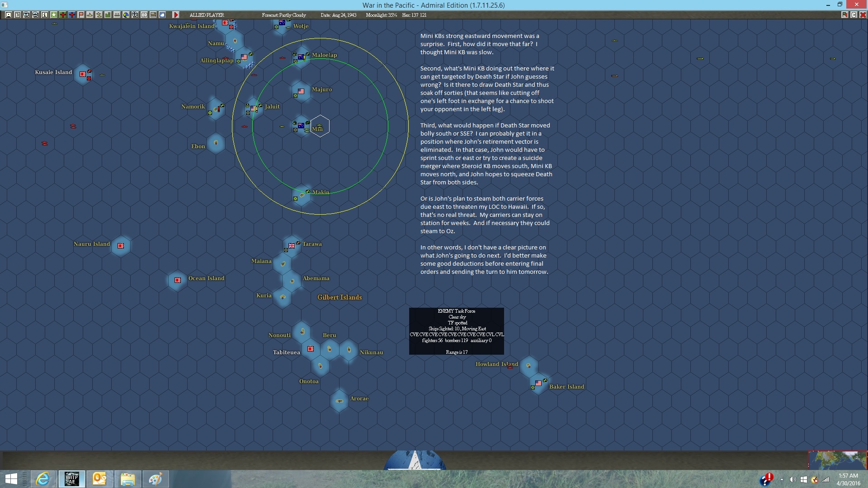Open Internet Explorer from the taskbar
Image resolution: width=868 pixels, height=488 pixels.
tap(43, 479)
